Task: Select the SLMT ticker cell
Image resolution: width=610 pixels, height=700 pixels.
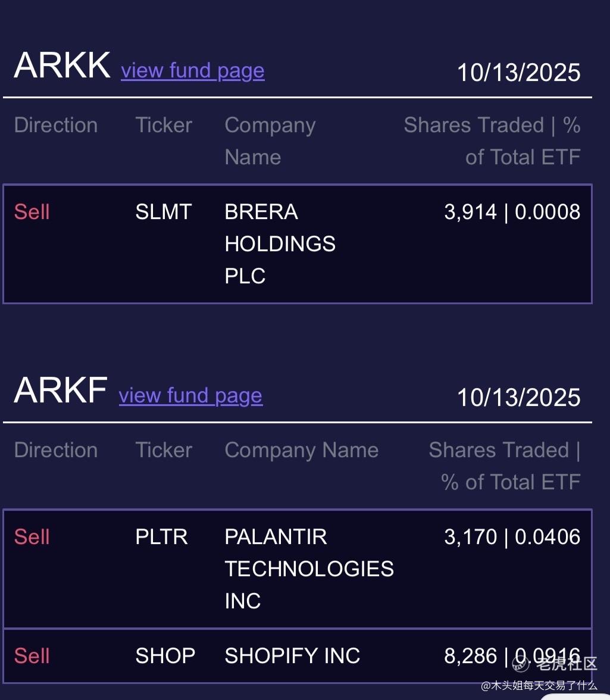Action: click(x=164, y=212)
